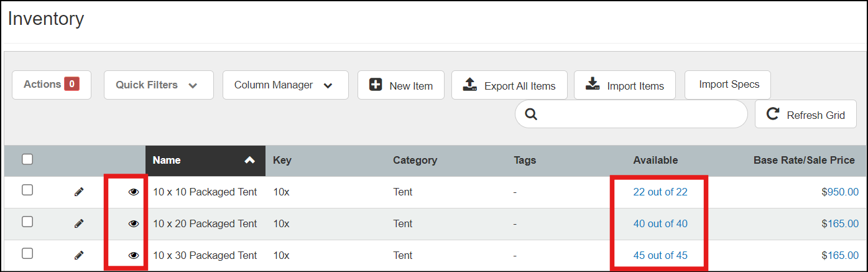
Task: Open the Actions menu
Action: click(51, 85)
